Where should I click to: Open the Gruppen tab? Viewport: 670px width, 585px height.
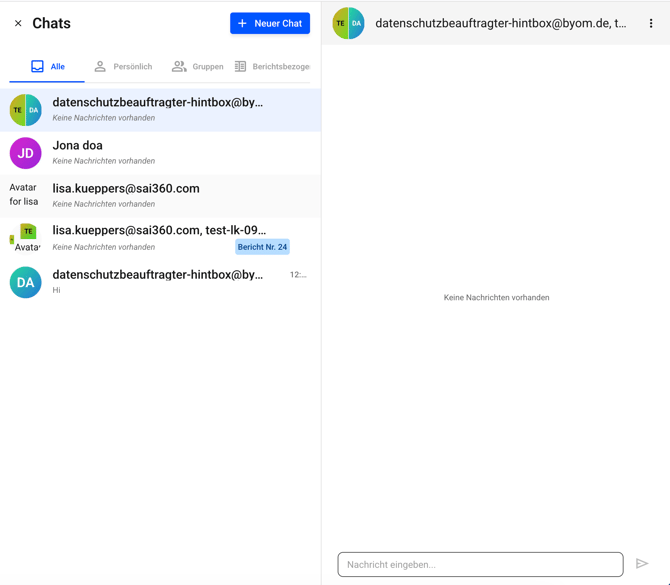click(x=197, y=67)
